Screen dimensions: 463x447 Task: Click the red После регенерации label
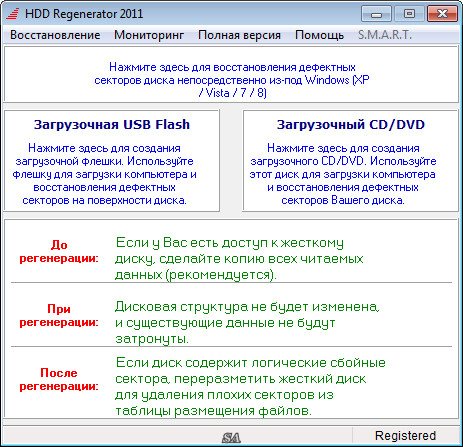(x=59, y=379)
